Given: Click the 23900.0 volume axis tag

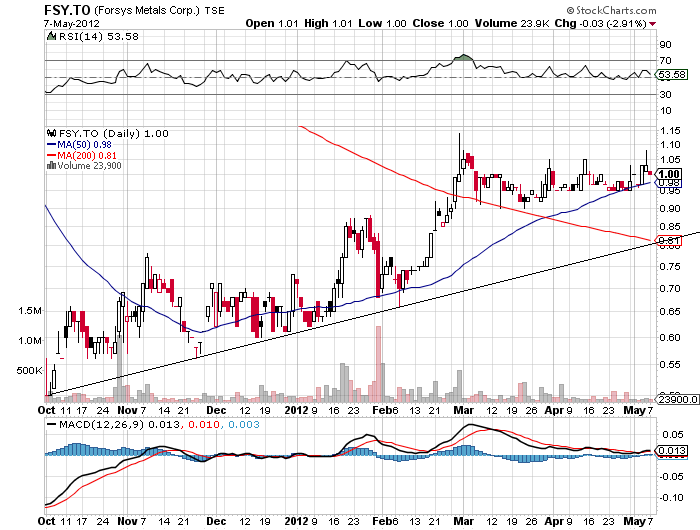Looking at the screenshot, I should 678,399.
